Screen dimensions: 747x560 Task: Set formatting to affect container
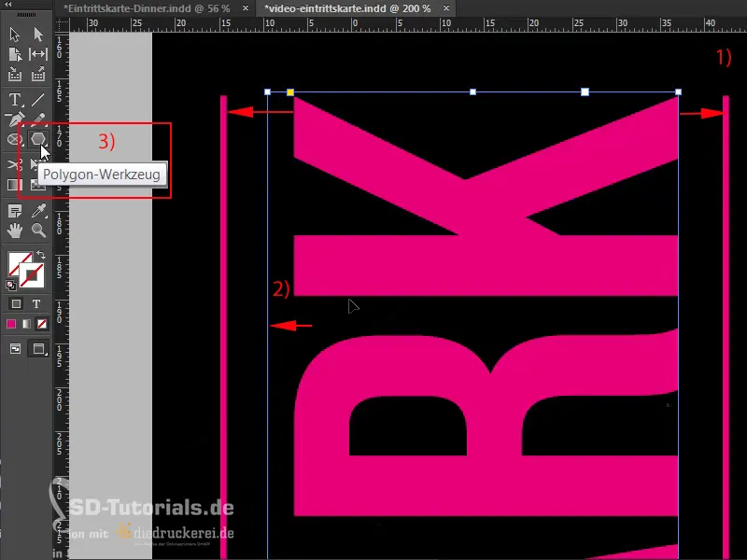16,304
